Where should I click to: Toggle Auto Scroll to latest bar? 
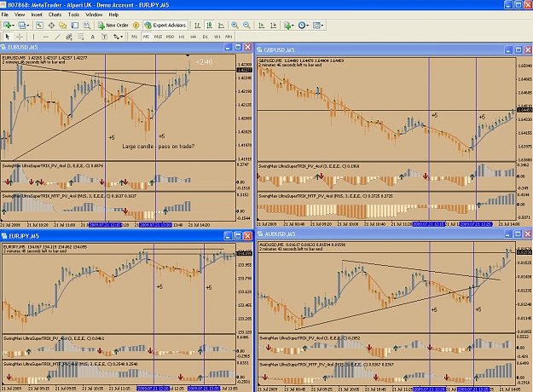click(261, 25)
